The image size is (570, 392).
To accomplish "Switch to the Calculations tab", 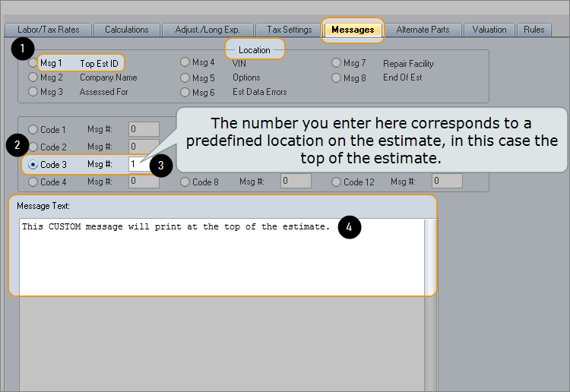I will (x=127, y=30).
